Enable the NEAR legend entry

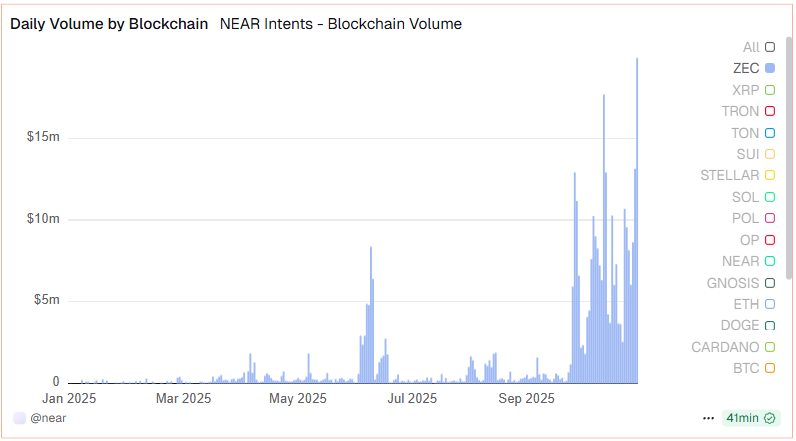tap(769, 261)
